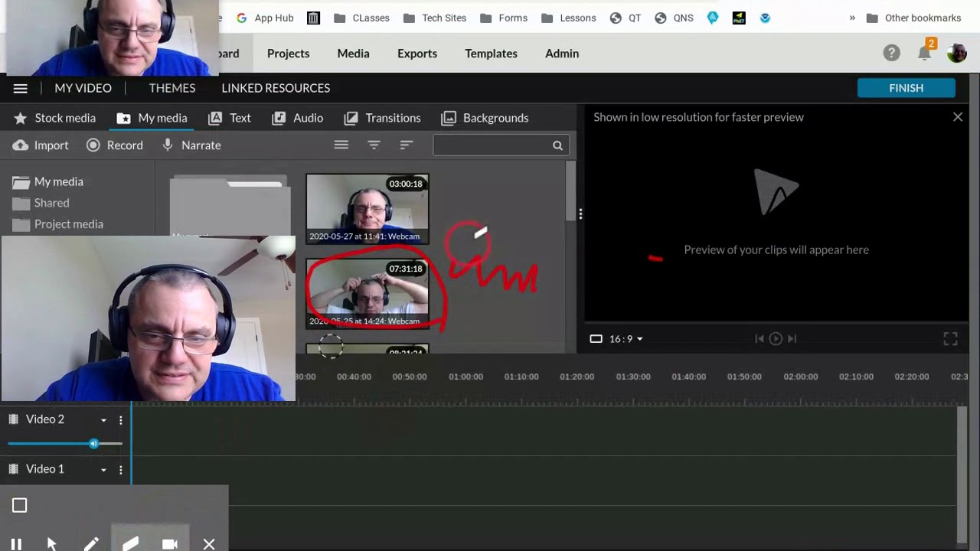Select the Project media folder

pyautogui.click(x=57, y=224)
